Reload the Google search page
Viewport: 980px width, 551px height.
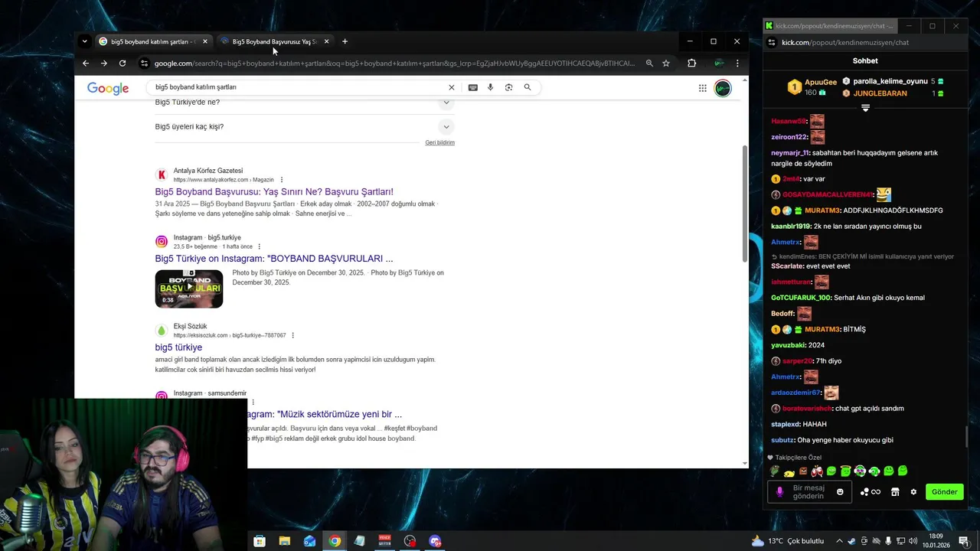(122, 64)
